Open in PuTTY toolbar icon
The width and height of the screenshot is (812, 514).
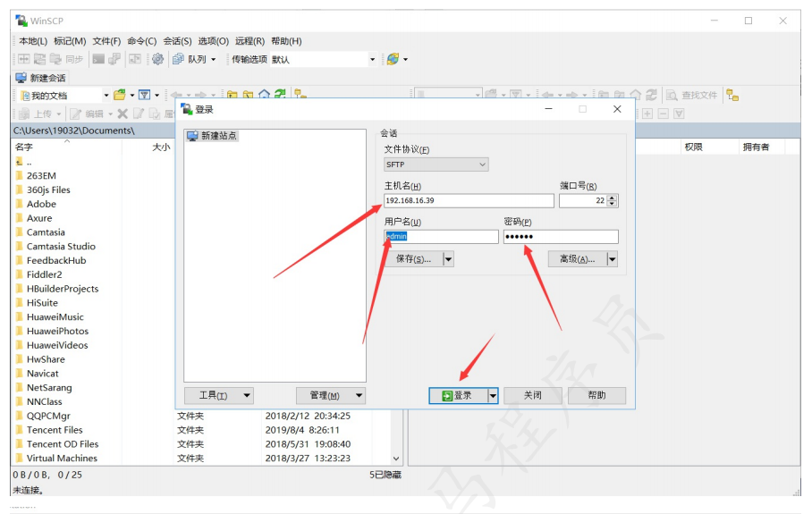pyautogui.click(x=114, y=59)
